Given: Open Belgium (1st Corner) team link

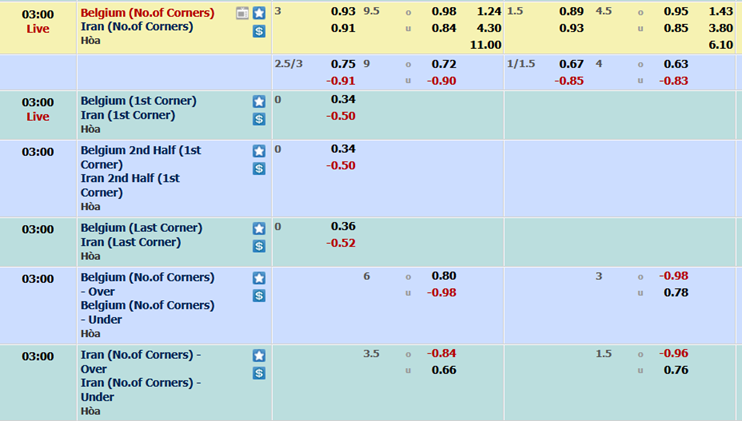Looking at the screenshot, I should tap(139, 101).
